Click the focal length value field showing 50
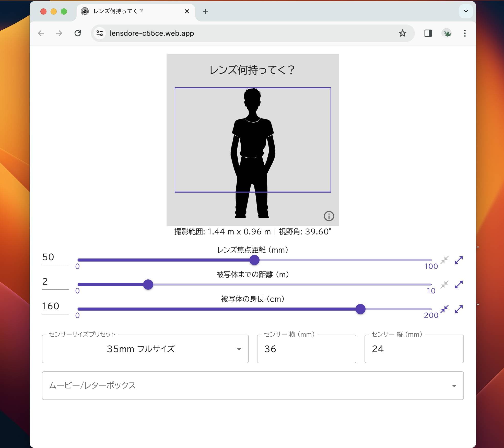This screenshot has width=504, height=448. pyautogui.click(x=55, y=257)
